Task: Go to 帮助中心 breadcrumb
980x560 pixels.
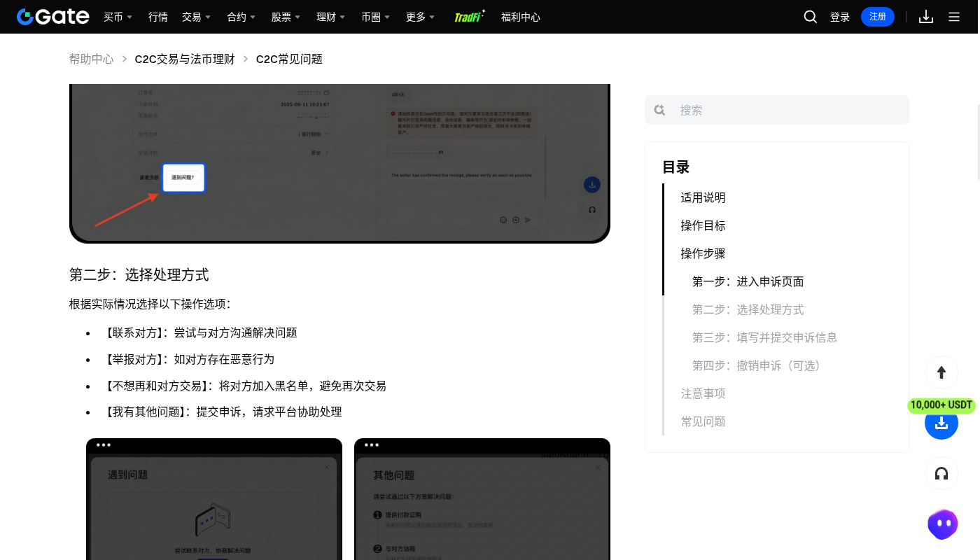Action: coord(91,59)
